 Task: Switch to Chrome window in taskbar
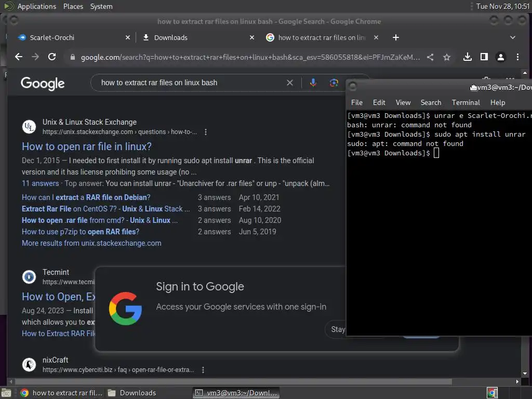(61, 393)
